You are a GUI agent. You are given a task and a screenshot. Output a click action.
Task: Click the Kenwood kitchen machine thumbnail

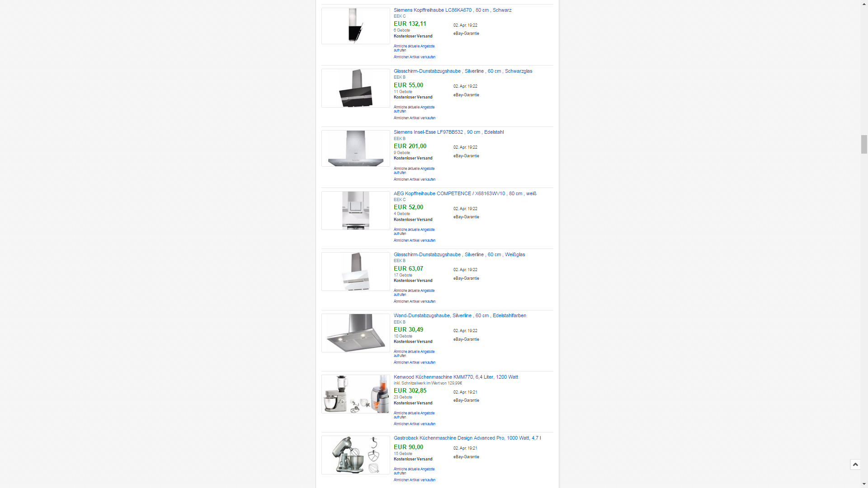(356, 394)
